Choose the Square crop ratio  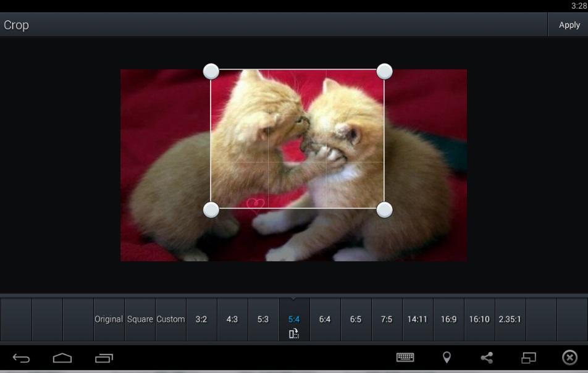click(140, 319)
